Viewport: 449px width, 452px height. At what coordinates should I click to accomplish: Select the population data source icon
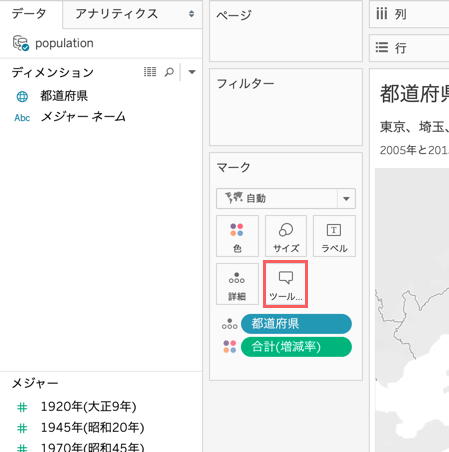[21, 43]
